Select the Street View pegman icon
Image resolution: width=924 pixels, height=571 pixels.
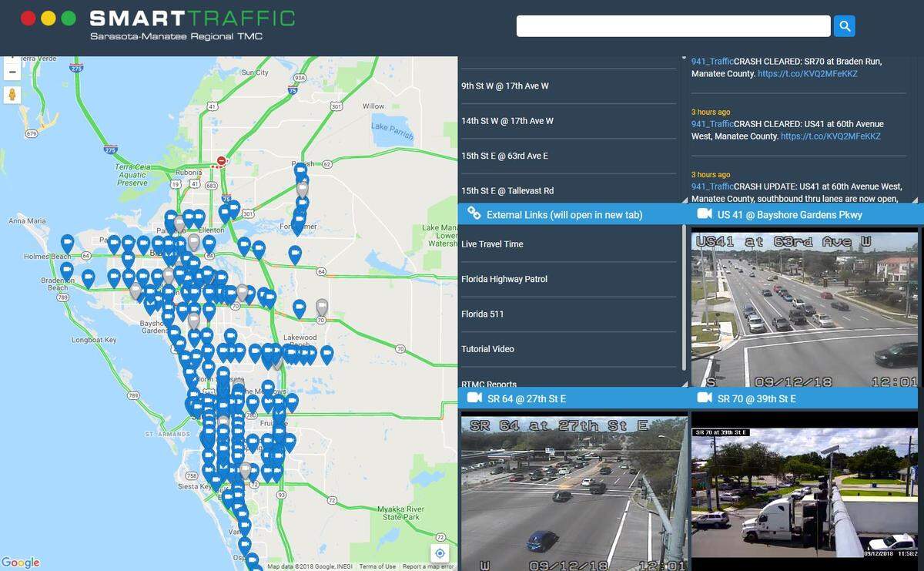pyautogui.click(x=12, y=95)
